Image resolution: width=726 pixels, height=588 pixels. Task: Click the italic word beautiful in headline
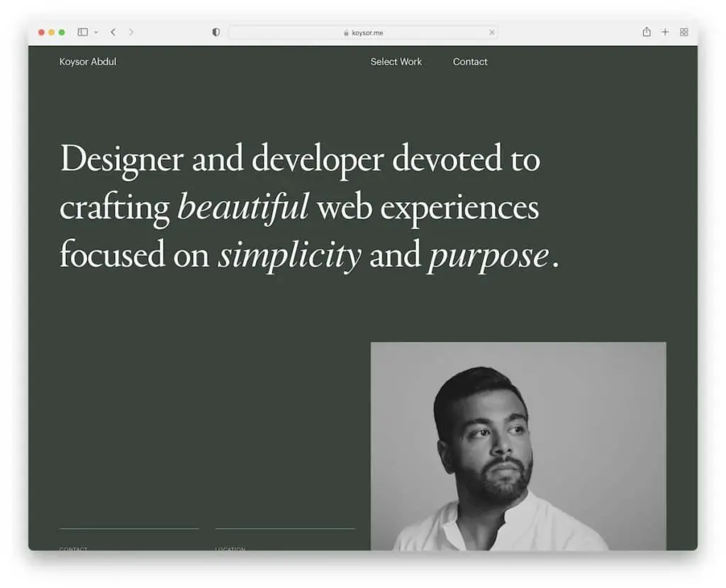[242, 207]
